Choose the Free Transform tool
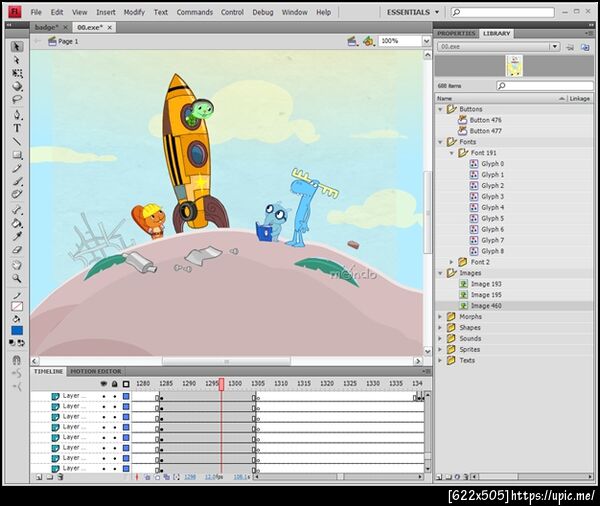The width and height of the screenshot is (600, 506). 16,73
